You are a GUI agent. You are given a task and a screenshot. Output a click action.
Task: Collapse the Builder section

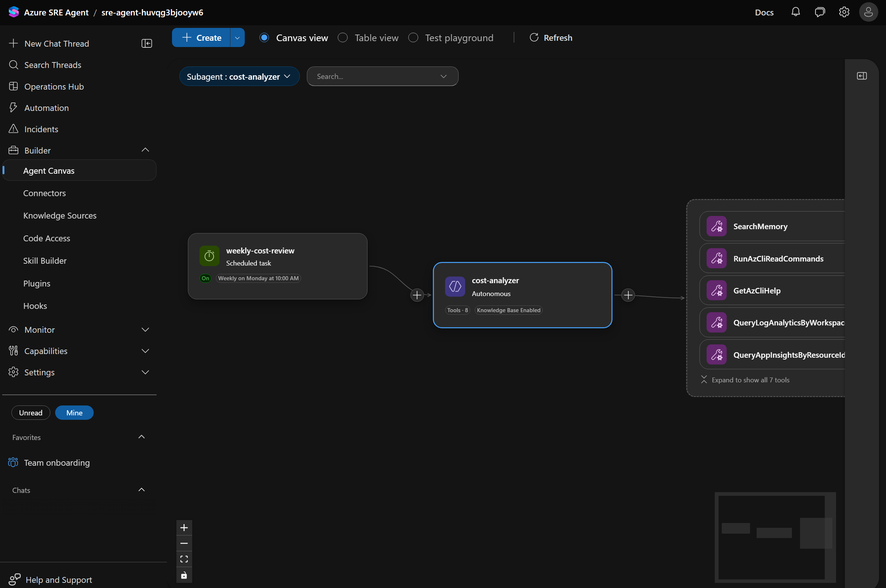click(x=146, y=150)
